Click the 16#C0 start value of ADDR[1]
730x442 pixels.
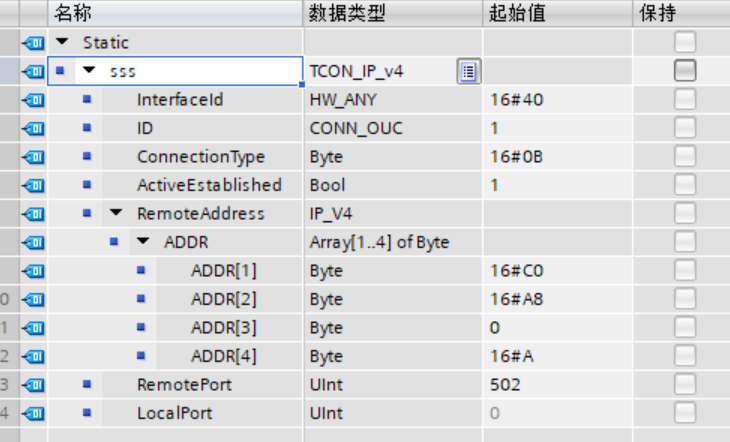pos(513,270)
